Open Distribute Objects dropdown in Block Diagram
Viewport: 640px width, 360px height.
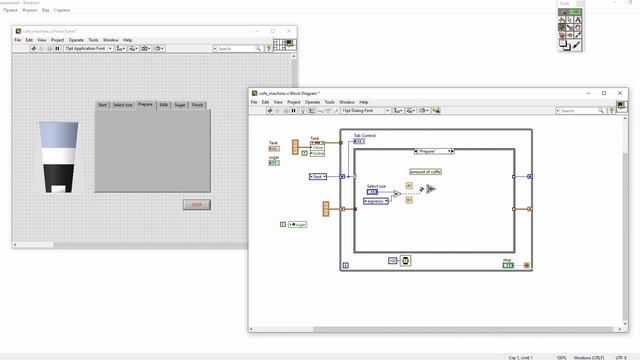tap(411, 111)
